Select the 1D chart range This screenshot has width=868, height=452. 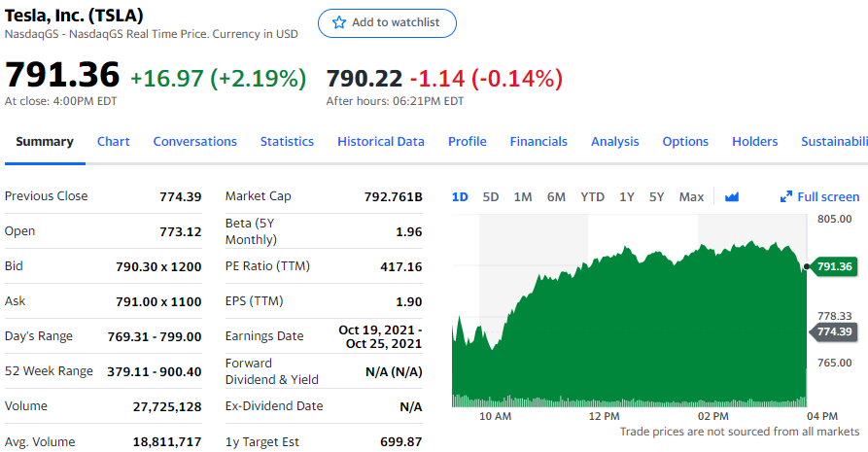coord(460,196)
